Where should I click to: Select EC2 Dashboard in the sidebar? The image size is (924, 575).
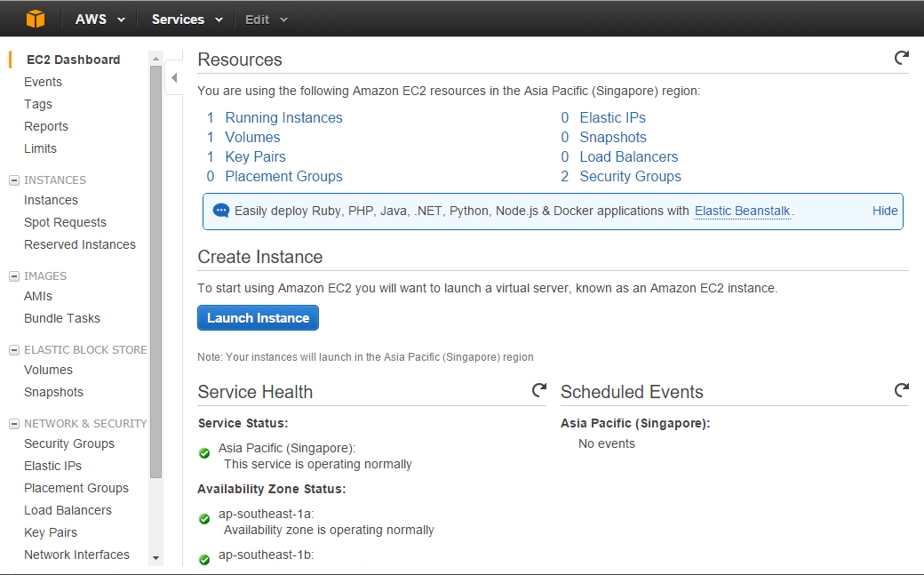(x=73, y=60)
